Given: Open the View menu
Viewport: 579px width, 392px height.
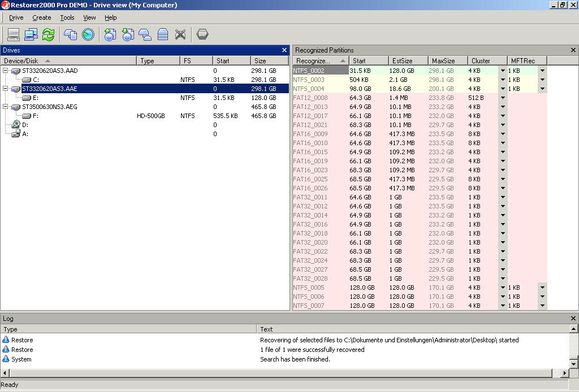Looking at the screenshot, I should pos(89,18).
